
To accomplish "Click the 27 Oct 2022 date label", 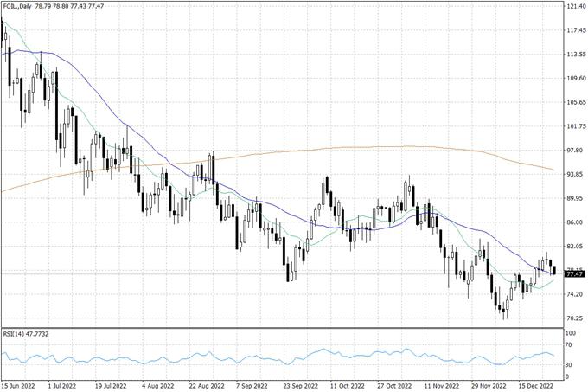I will [397, 385].
